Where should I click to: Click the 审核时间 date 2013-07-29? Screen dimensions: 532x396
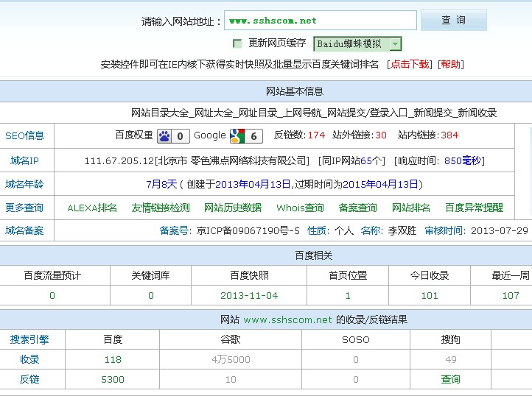tap(500, 231)
